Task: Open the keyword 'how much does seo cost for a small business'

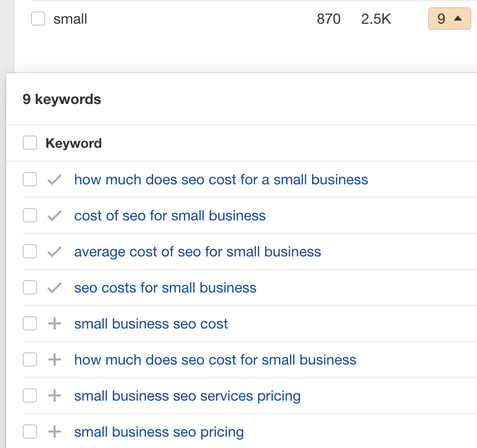Action: (221, 179)
